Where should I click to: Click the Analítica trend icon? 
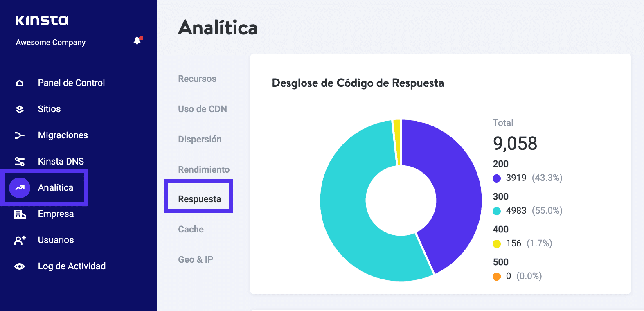20,188
